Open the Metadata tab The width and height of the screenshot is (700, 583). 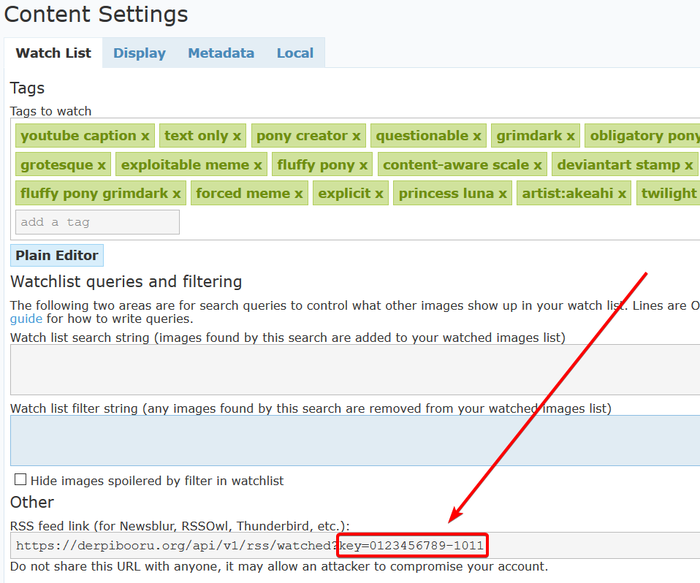click(x=221, y=53)
